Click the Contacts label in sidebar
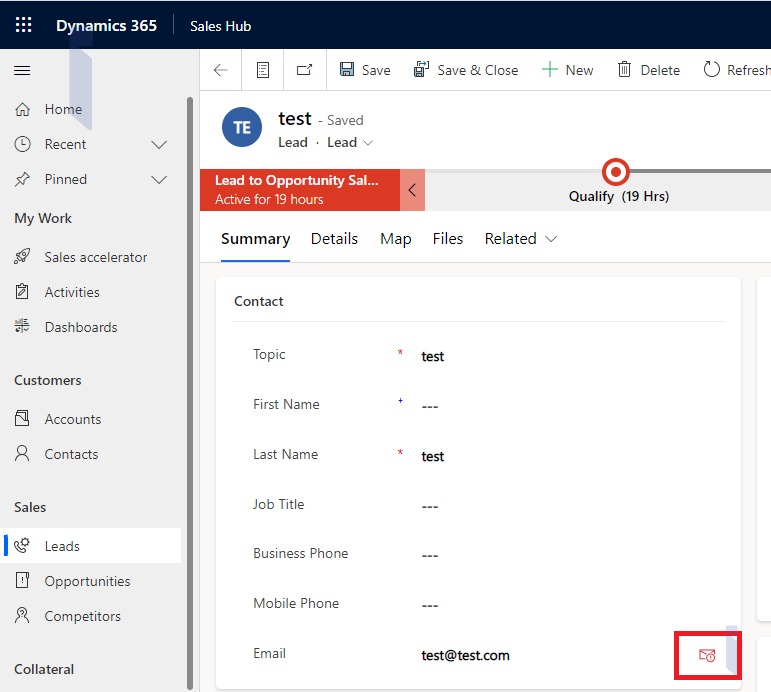This screenshot has width=771, height=692. tap(71, 454)
